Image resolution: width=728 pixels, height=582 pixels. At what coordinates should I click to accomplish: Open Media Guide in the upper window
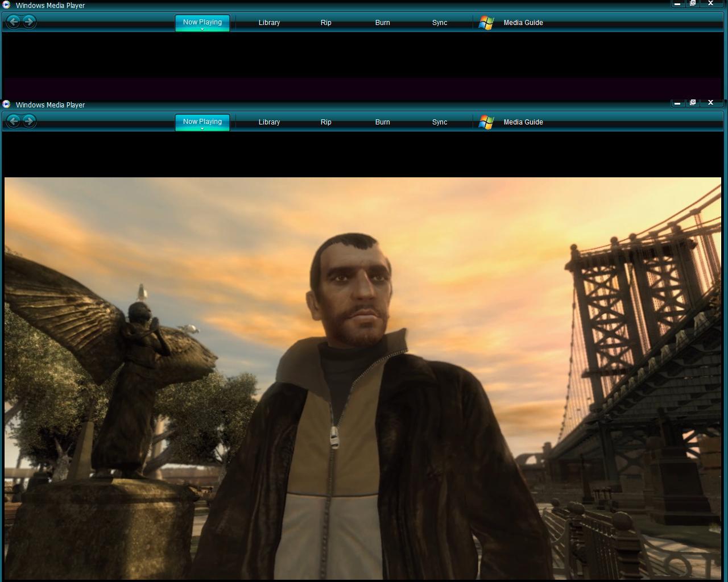pos(523,23)
